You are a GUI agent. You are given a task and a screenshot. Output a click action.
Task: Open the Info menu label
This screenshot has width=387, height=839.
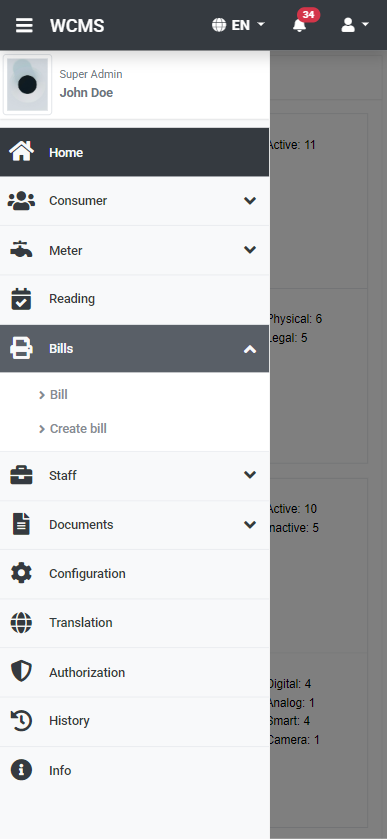[60, 771]
